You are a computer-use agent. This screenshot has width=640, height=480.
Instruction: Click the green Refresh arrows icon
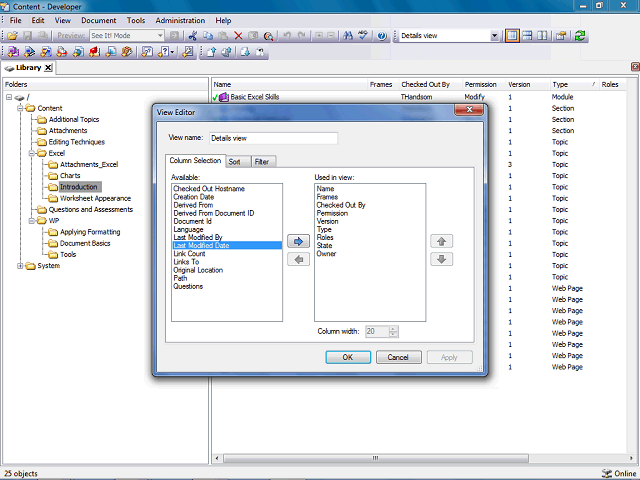tap(580, 36)
